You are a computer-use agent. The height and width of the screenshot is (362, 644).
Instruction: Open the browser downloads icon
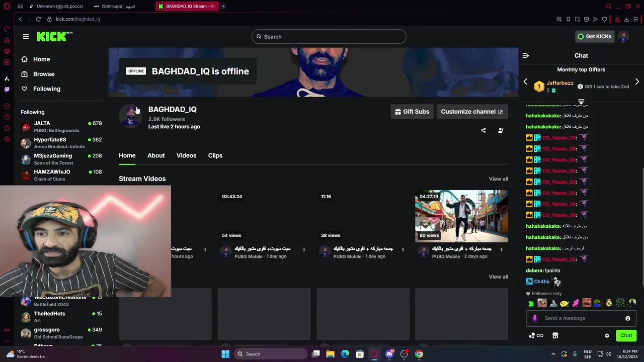coord(626,19)
